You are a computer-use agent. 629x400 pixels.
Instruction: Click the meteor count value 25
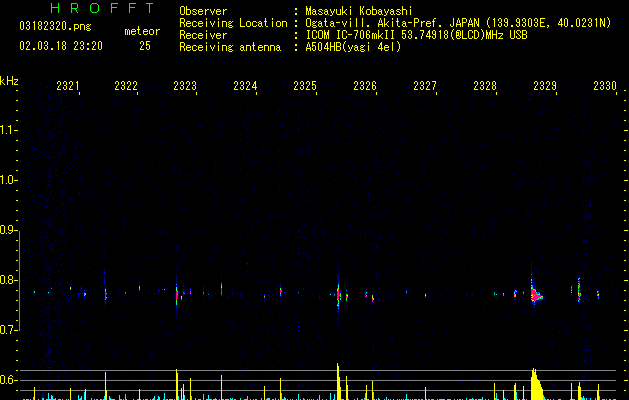click(x=145, y=46)
